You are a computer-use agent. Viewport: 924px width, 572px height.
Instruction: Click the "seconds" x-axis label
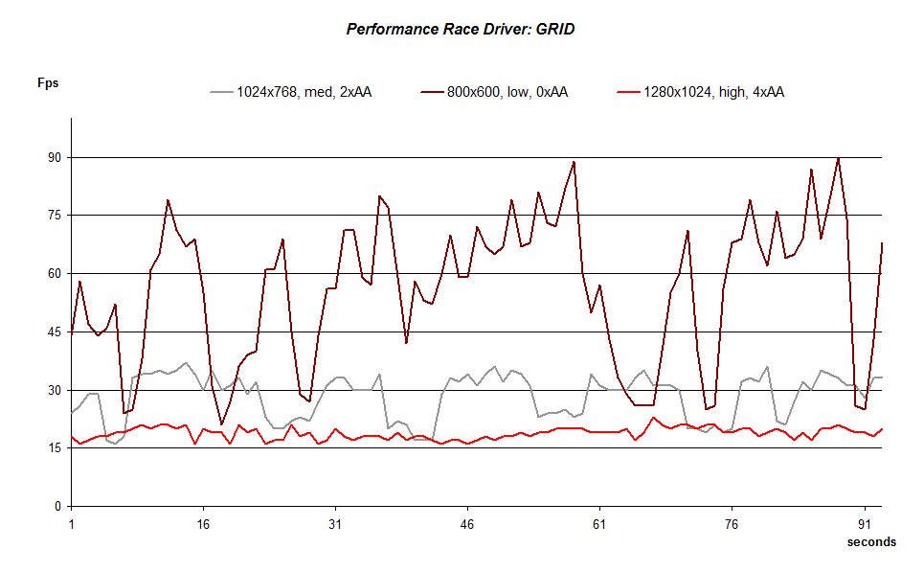[x=871, y=542]
